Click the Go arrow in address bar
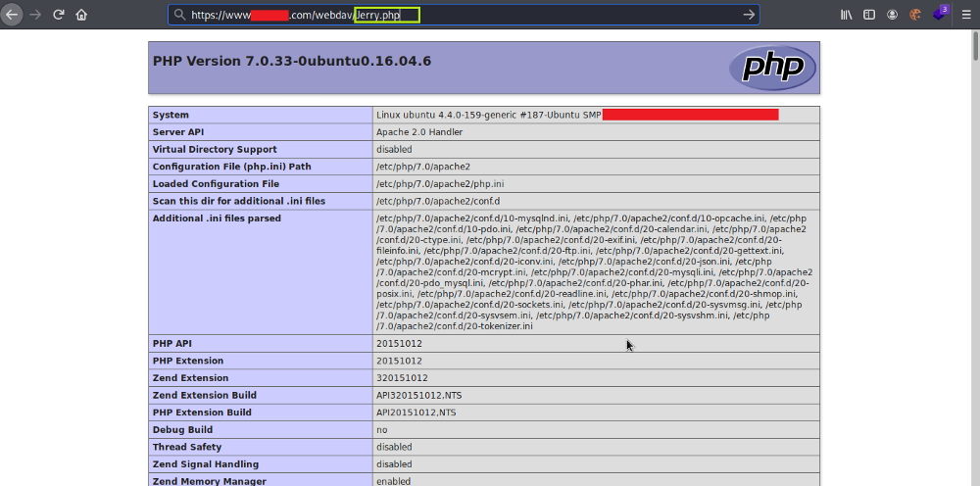This screenshot has height=486, width=980. pos(749,15)
